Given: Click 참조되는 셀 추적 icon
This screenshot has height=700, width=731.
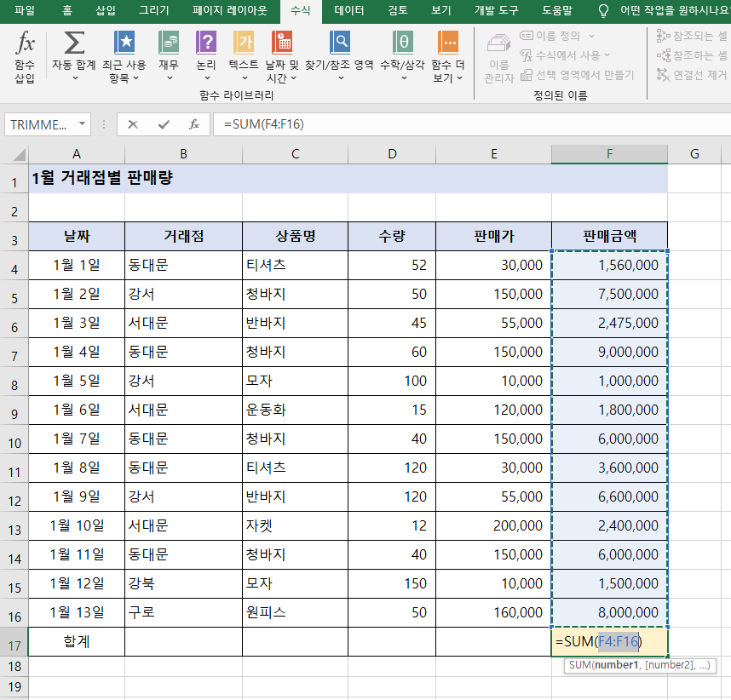Looking at the screenshot, I should tap(663, 36).
